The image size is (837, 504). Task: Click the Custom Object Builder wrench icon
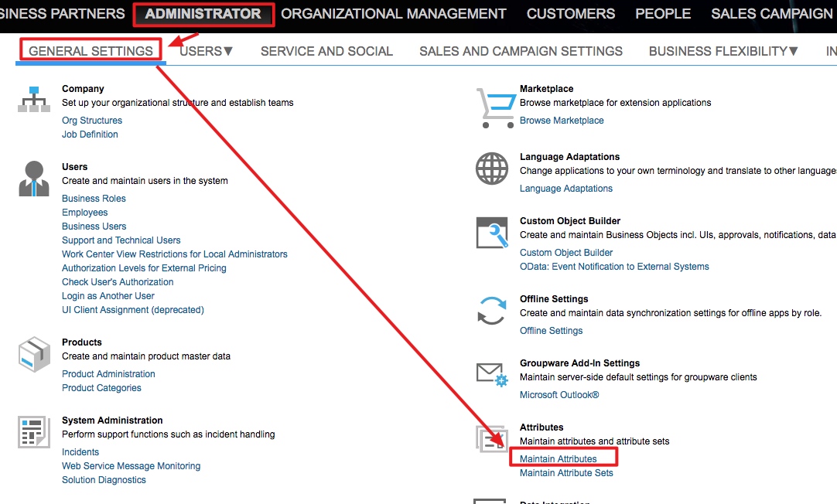[492, 233]
